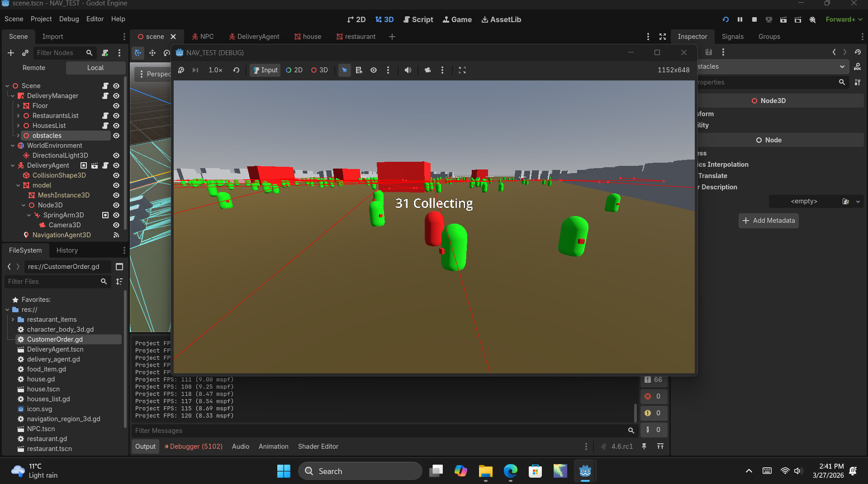868x484 pixels.
Task: Open the Debug menu
Action: pyautogui.click(x=69, y=19)
